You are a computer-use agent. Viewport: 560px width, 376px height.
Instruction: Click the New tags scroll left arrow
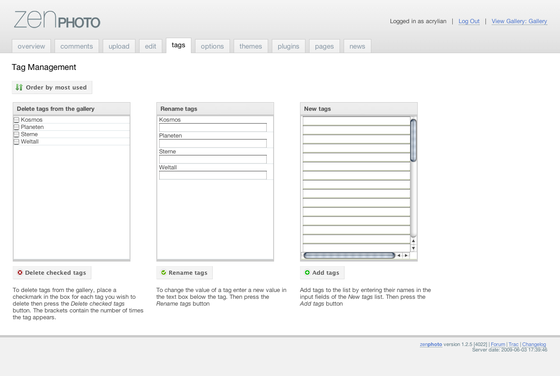tap(399, 255)
